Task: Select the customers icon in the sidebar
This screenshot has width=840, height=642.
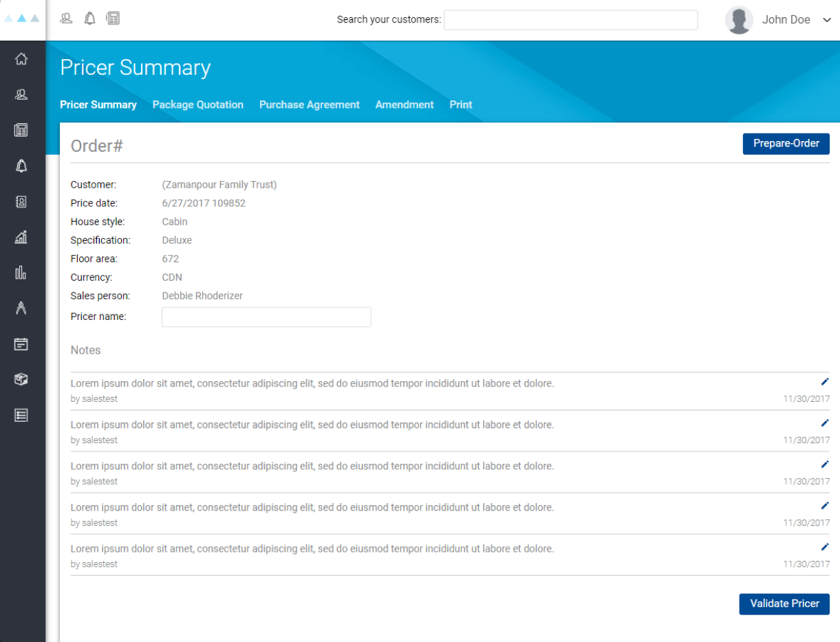Action: [21, 95]
